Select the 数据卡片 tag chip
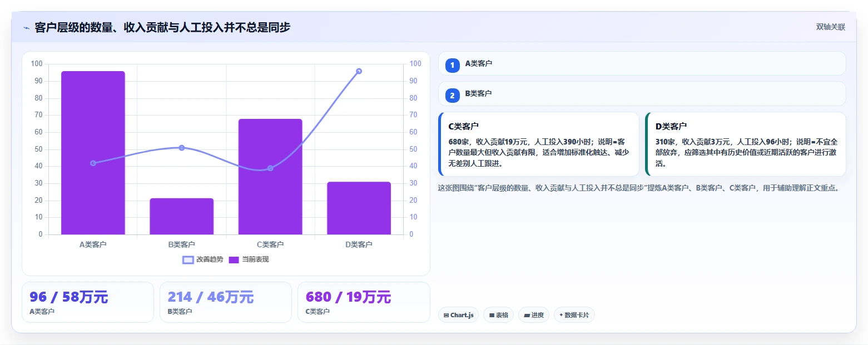 574,315
